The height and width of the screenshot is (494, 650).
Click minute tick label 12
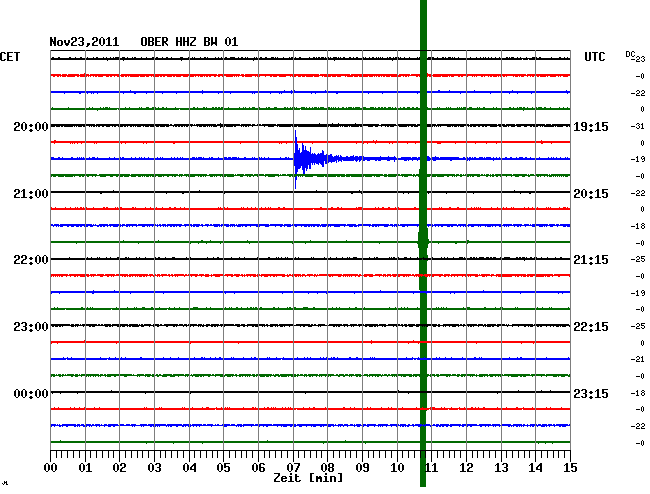[x=466, y=468]
